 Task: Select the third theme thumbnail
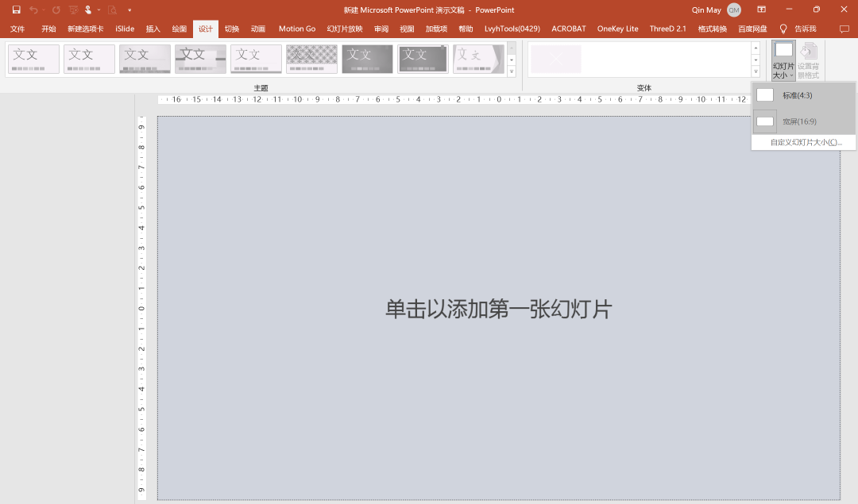click(145, 59)
